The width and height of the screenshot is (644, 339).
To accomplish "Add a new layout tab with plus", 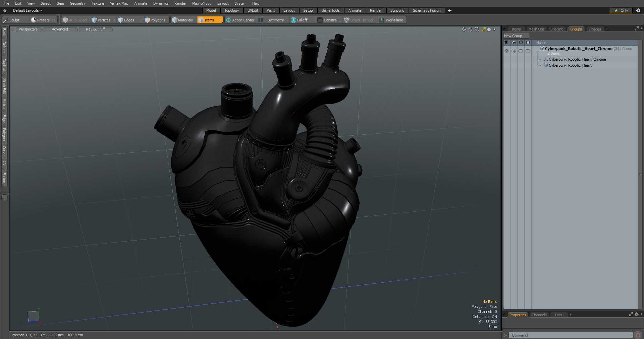I will [449, 10].
